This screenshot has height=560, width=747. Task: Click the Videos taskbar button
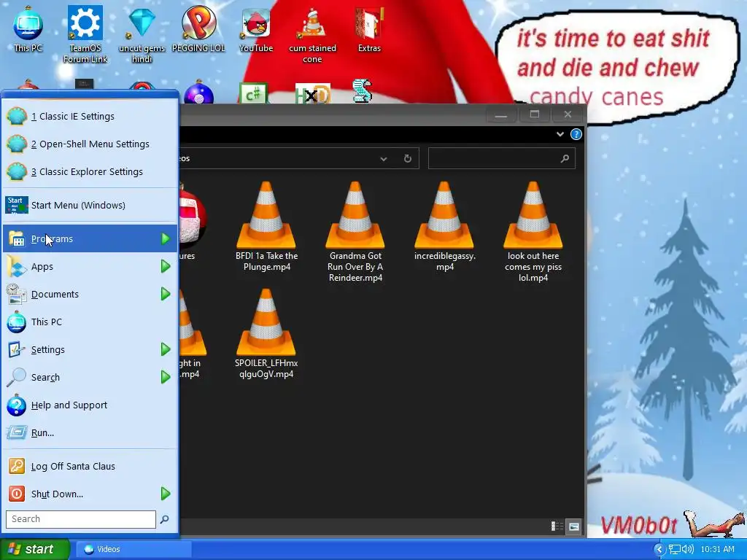click(x=133, y=549)
